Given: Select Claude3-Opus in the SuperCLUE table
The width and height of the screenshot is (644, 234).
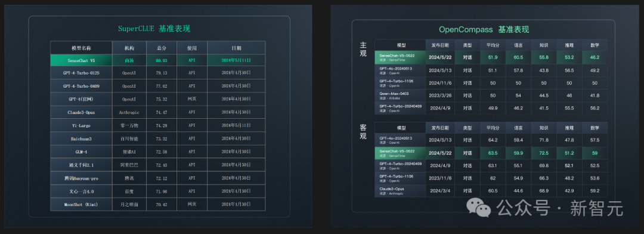Looking at the screenshot, I should tap(81, 112).
